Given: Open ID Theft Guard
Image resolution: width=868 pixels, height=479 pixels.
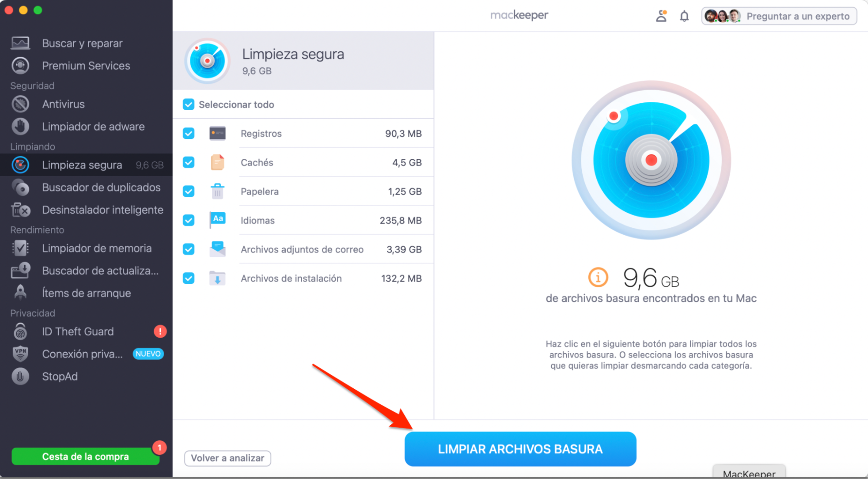Looking at the screenshot, I should 77,331.
